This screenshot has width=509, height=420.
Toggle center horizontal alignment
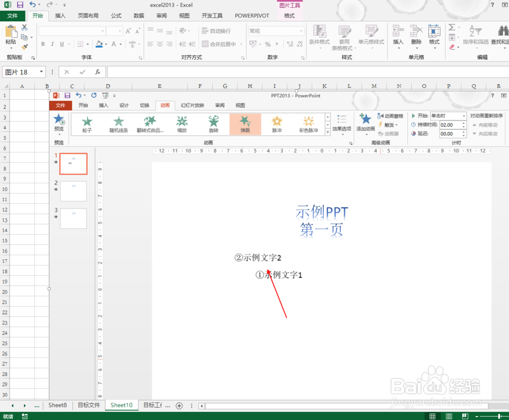160,44
